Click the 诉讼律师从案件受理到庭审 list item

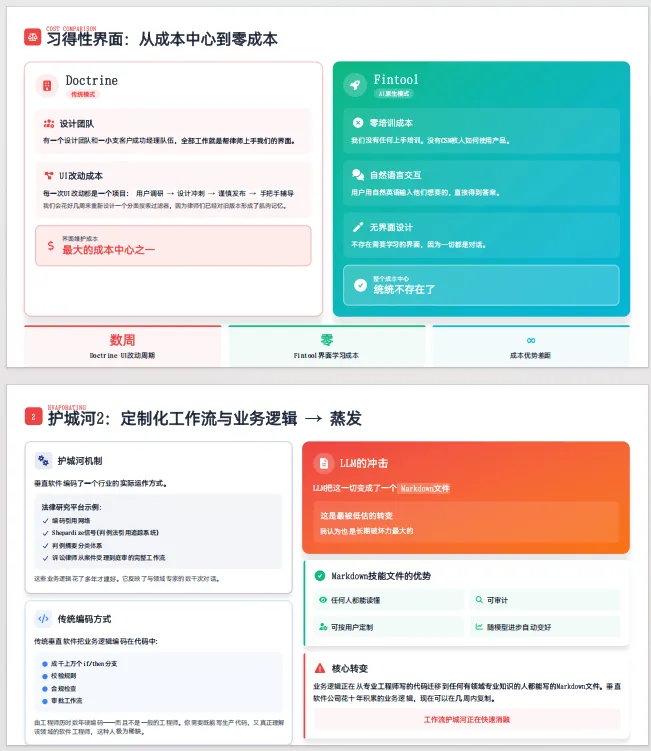click(x=108, y=558)
